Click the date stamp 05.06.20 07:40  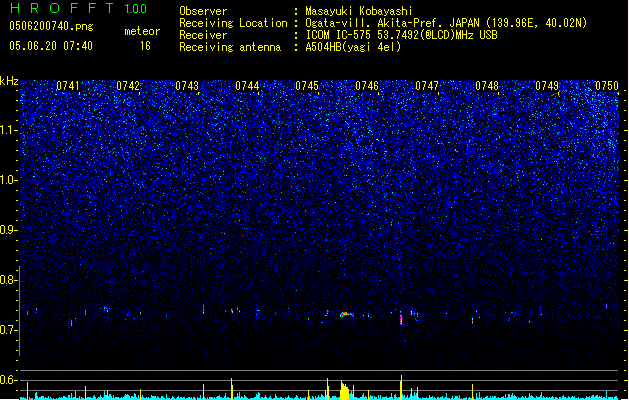point(51,46)
